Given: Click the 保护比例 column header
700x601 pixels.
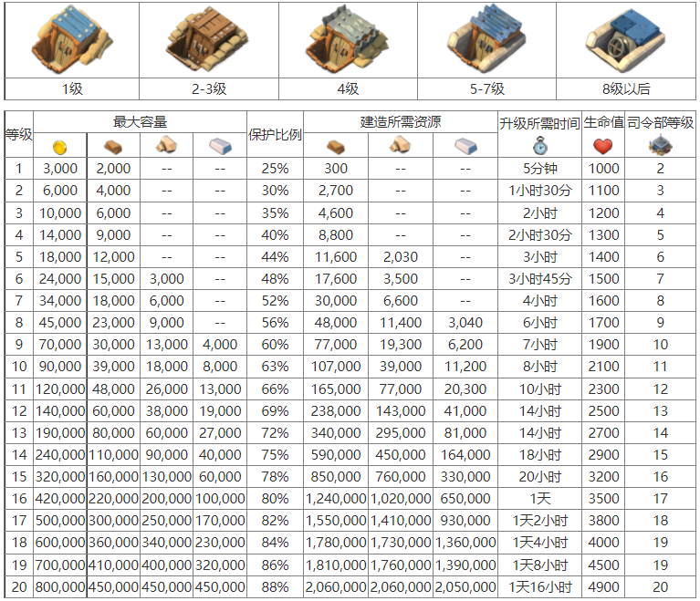Looking at the screenshot, I should 275,134.
